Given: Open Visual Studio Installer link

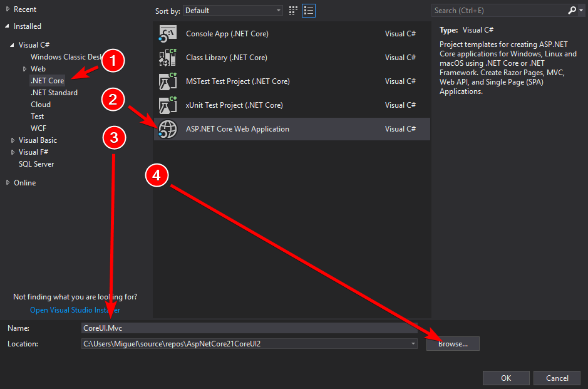Looking at the screenshot, I should pyautogui.click(x=75, y=310).
